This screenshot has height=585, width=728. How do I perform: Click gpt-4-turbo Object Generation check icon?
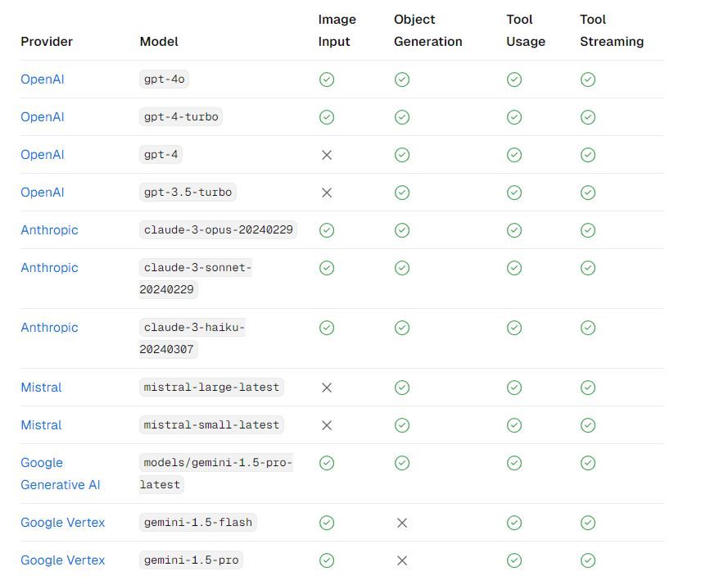click(402, 117)
